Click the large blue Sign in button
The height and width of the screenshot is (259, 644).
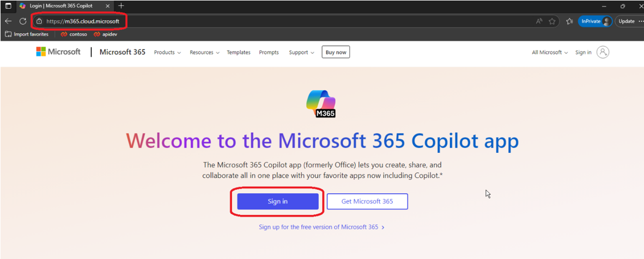tap(278, 201)
